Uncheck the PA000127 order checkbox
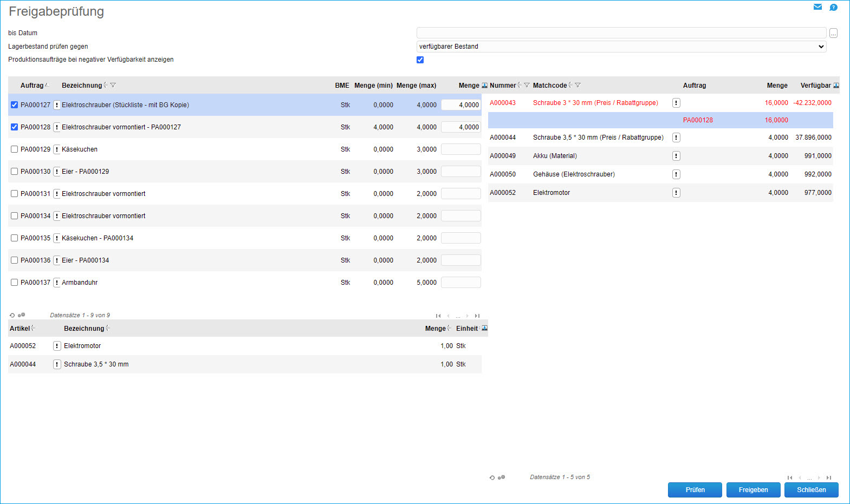Image resolution: width=850 pixels, height=504 pixels. pyautogui.click(x=15, y=105)
